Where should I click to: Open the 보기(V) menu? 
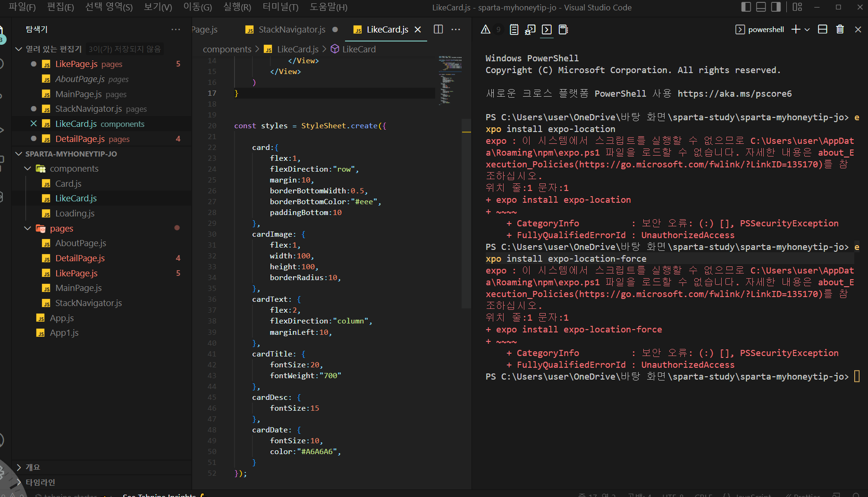158,7
